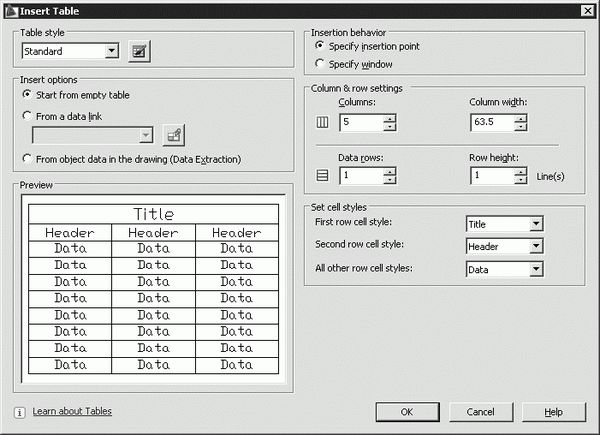Click the columns icon next to Columns field
600x435 pixels.
[323, 122]
